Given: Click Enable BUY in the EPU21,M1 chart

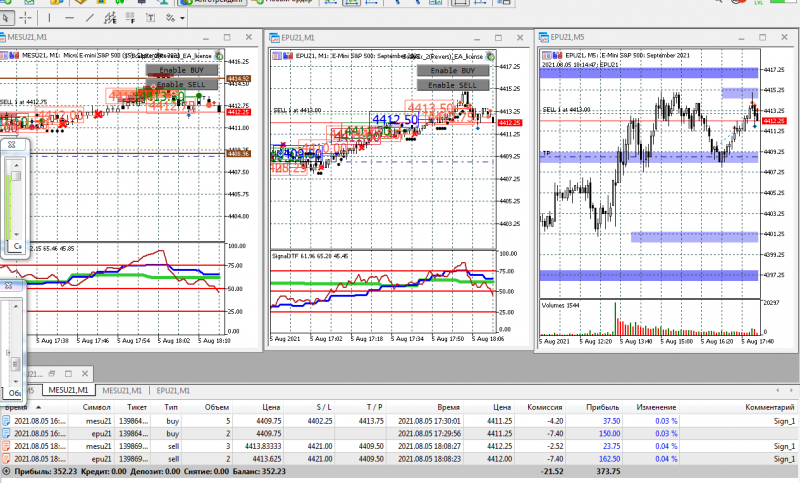Looking at the screenshot, I should tap(453, 70).
